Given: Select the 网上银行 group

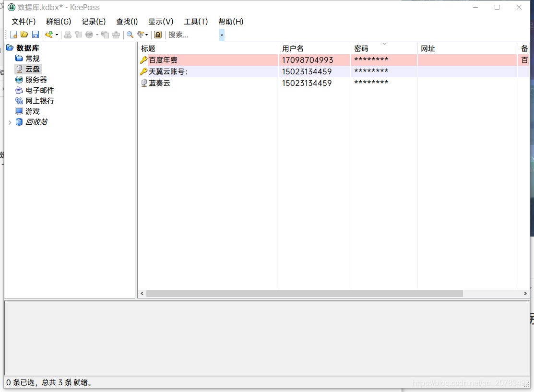Looking at the screenshot, I should tap(39, 101).
